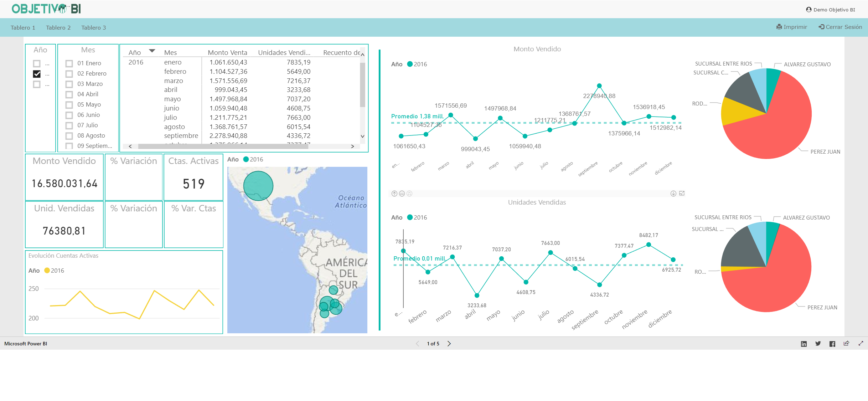Click the Imprimir button
This screenshot has width=868, height=401.
tap(792, 27)
